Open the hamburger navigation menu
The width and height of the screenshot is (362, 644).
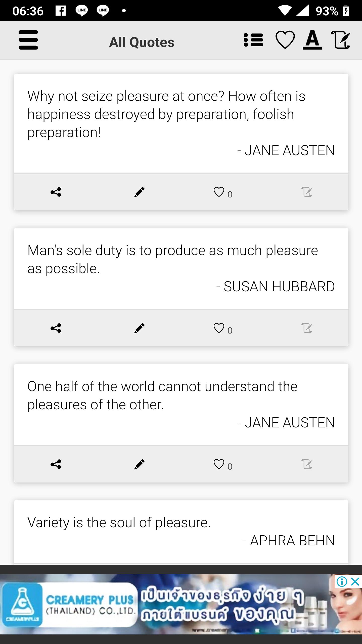28,40
